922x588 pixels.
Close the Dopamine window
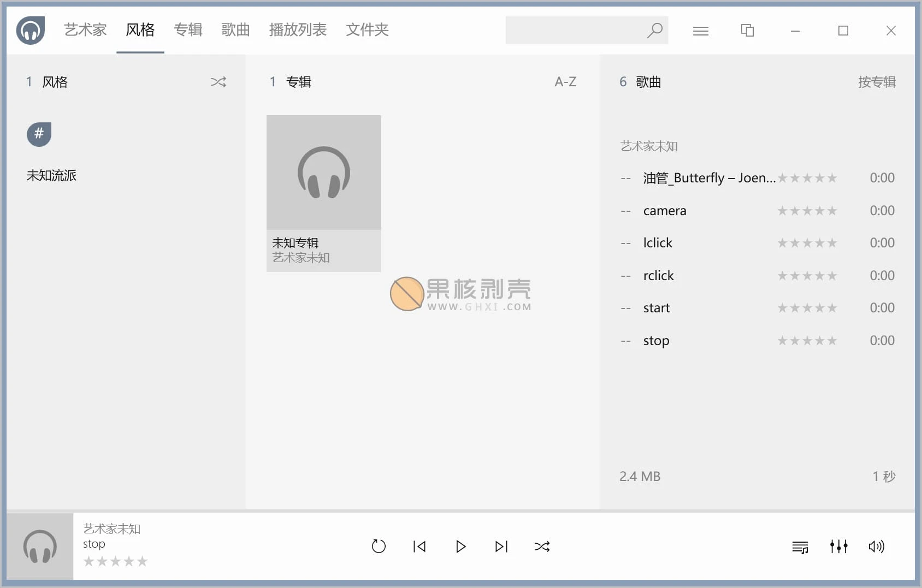pyautogui.click(x=891, y=31)
